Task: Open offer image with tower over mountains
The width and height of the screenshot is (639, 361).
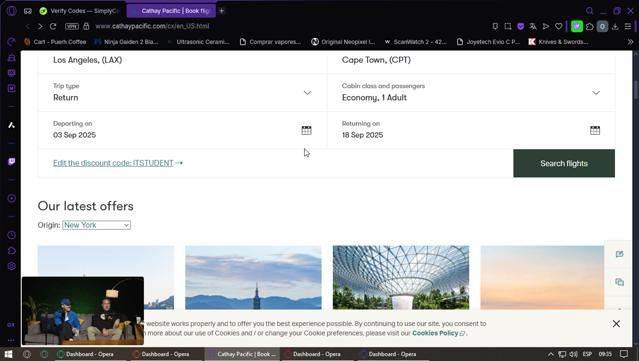Action: coord(253,277)
